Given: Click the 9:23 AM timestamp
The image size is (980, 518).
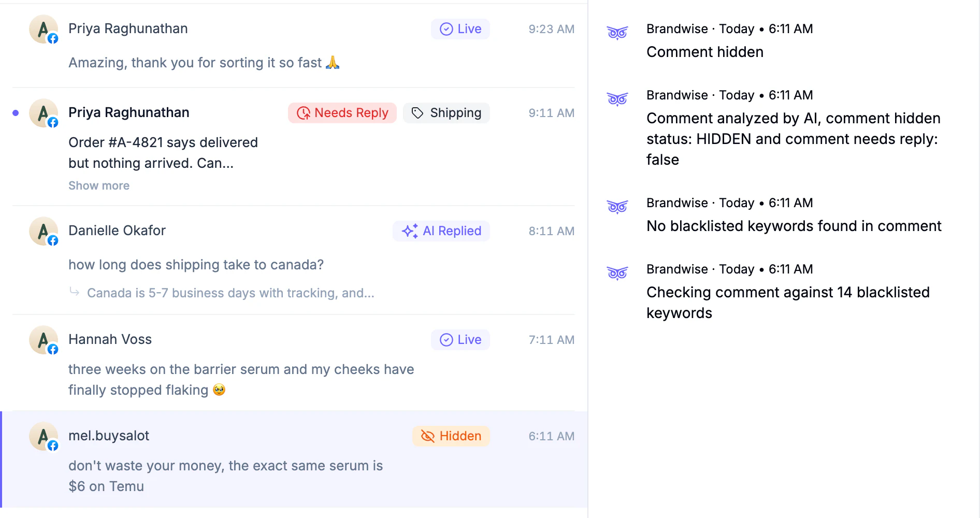Looking at the screenshot, I should 552,29.
